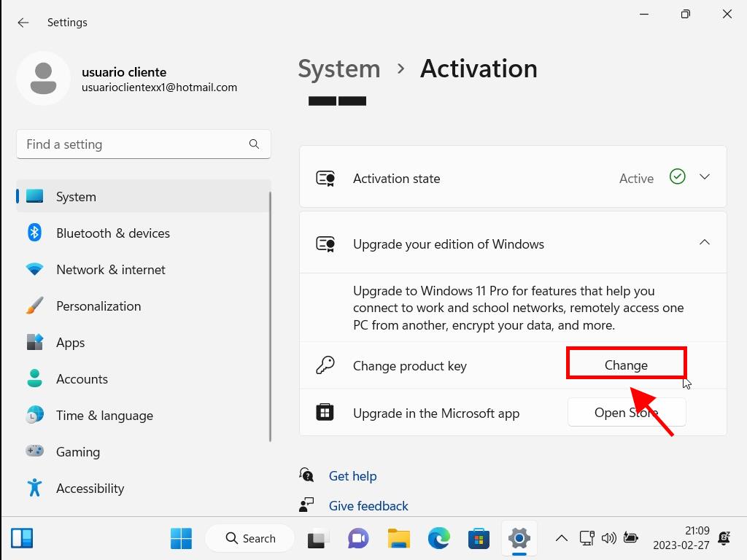Click the back arrow in Settings

click(x=23, y=23)
